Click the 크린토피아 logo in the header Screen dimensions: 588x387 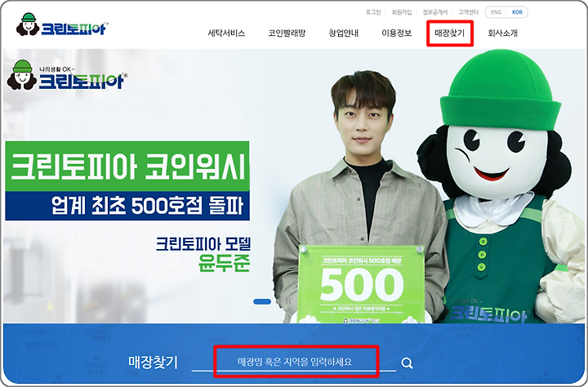click(62, 24)
